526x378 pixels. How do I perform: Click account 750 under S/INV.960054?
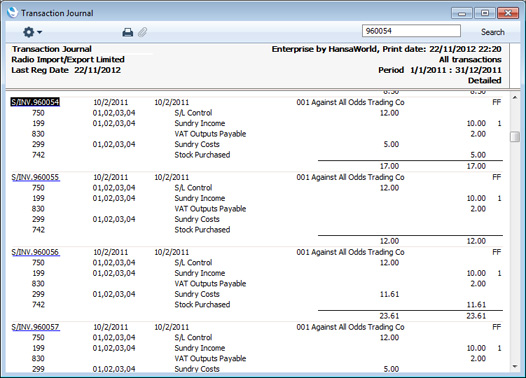click(x=38, y=113)
